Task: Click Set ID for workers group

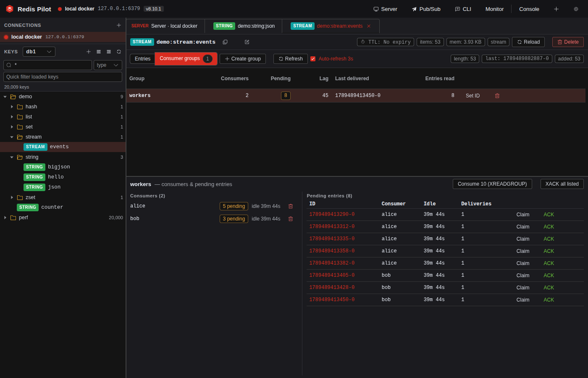Action: [x=472, y=96]
